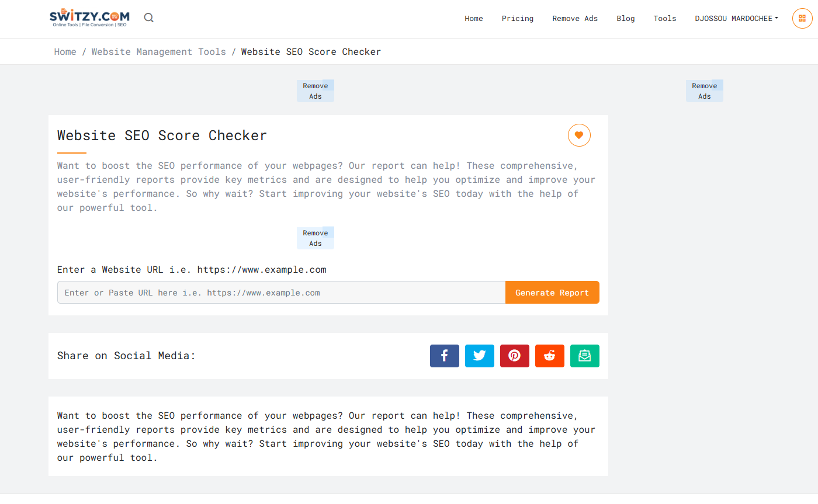The width and height of the screenshot is (818, 504).
Task: Click Website Management Tools breadcrumb link
Action: coord(158,52)
